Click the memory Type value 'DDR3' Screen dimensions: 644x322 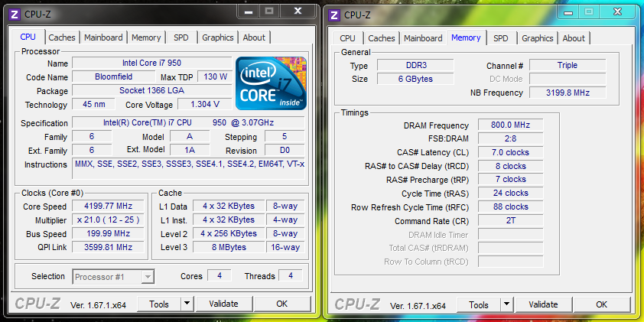[x=415, y=65]
